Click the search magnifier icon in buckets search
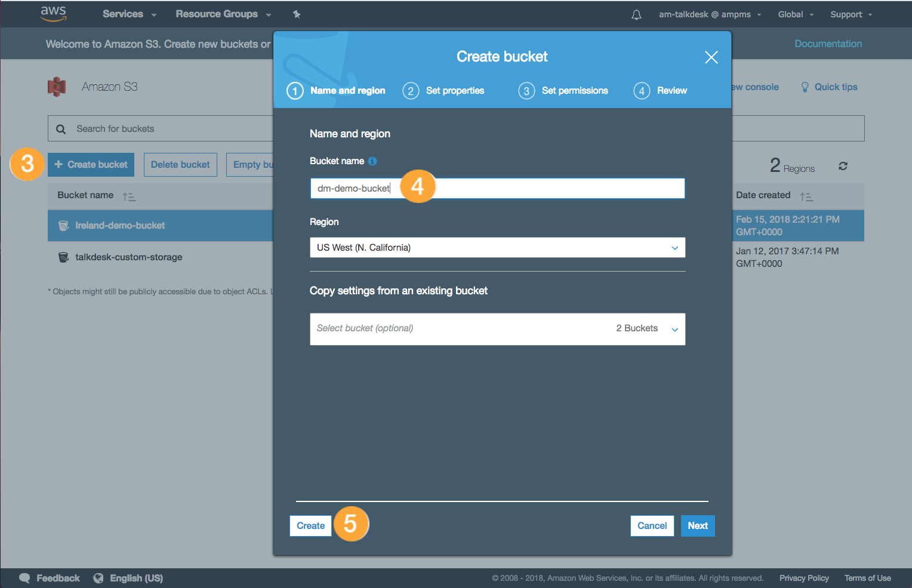912x588 pixels. pos(61,129)
